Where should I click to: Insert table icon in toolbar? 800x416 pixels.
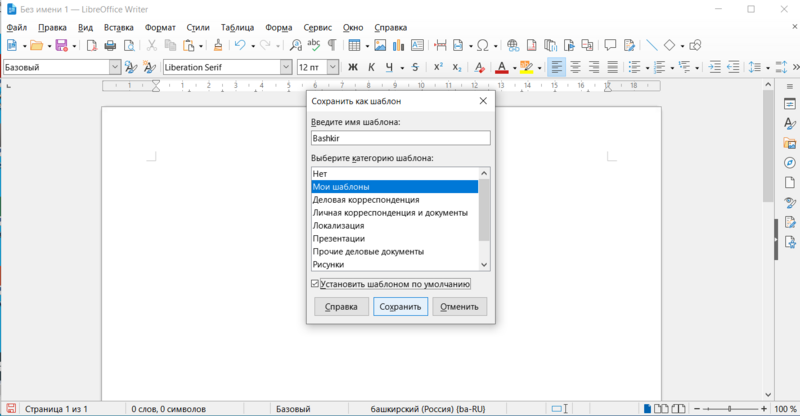(354, 45)
